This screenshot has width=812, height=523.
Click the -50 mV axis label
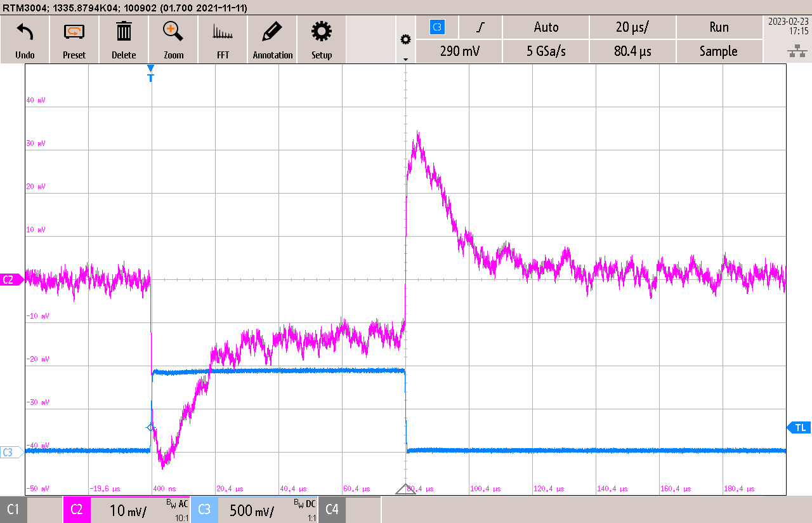coord(37,489)
